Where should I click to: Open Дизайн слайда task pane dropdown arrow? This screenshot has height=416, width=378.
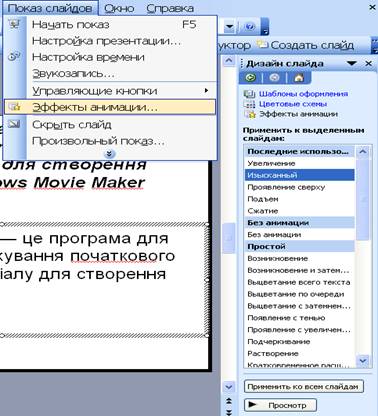352,63
